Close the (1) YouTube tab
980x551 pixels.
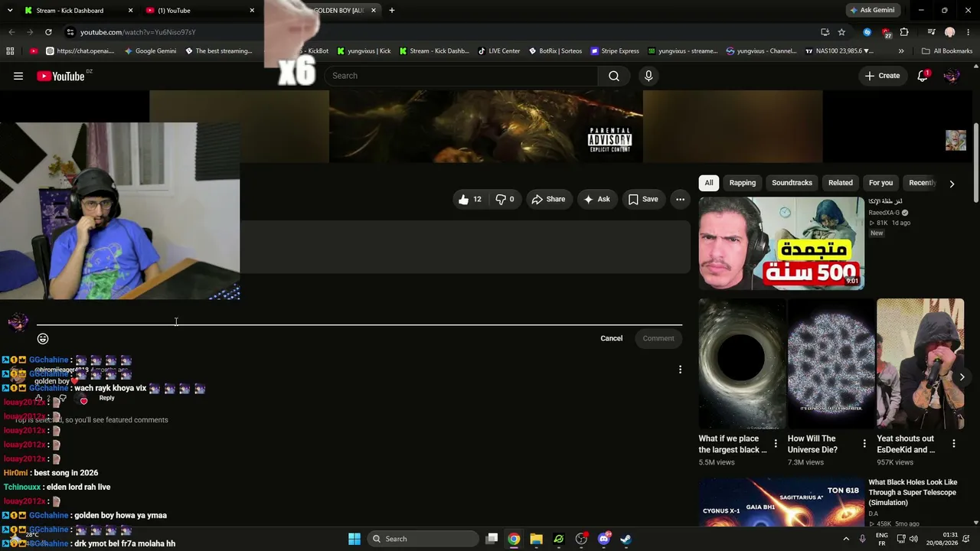click(x=252, y=11)
